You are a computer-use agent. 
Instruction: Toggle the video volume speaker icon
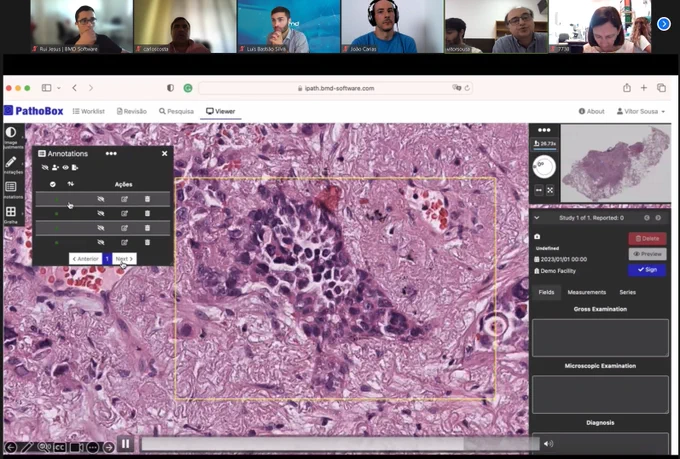pyautogui.click(x=548, y=444)
